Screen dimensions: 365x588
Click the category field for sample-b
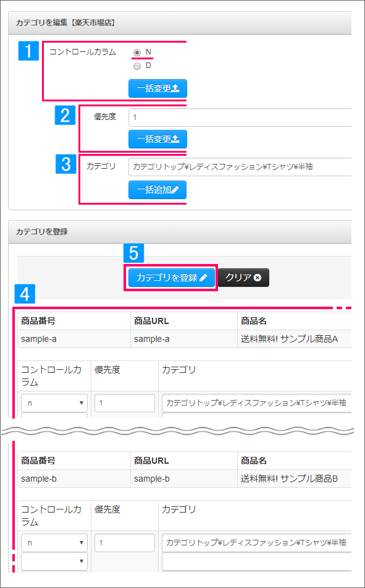click(x=257, y=543)
